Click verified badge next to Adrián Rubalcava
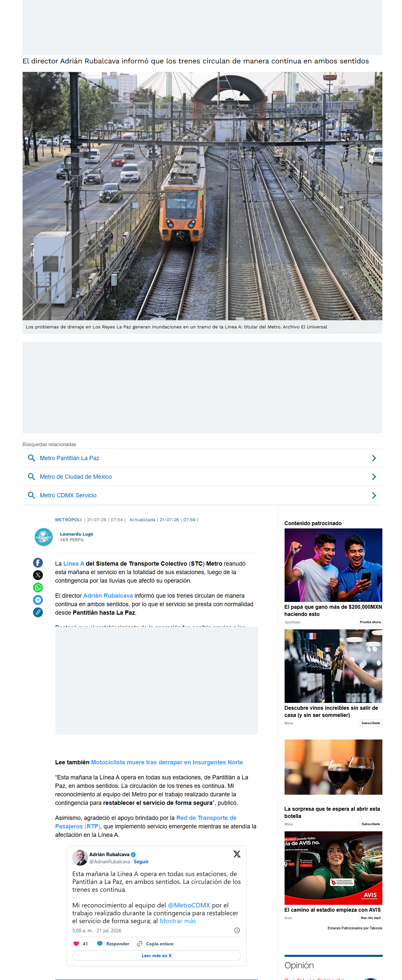402x980 pixels. point(133,854)
